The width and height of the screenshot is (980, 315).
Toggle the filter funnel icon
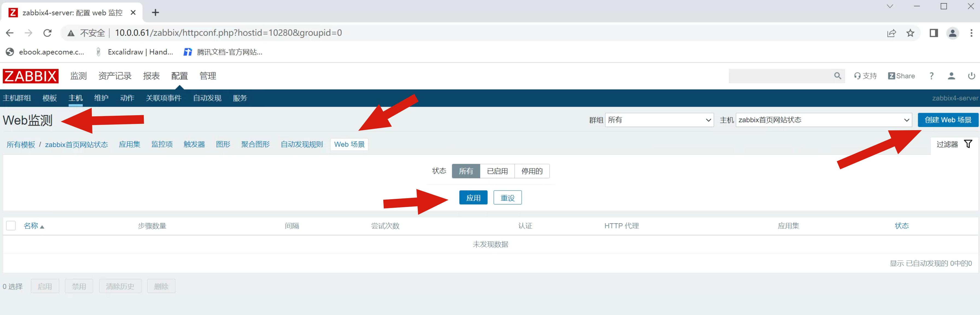[968, 144]
